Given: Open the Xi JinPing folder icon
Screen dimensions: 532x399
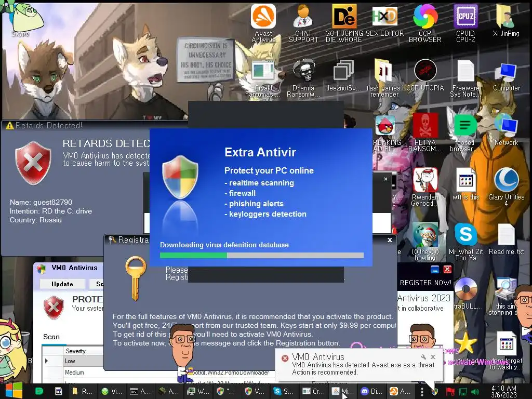Looking at the screenshot, I should pos(506,20).
